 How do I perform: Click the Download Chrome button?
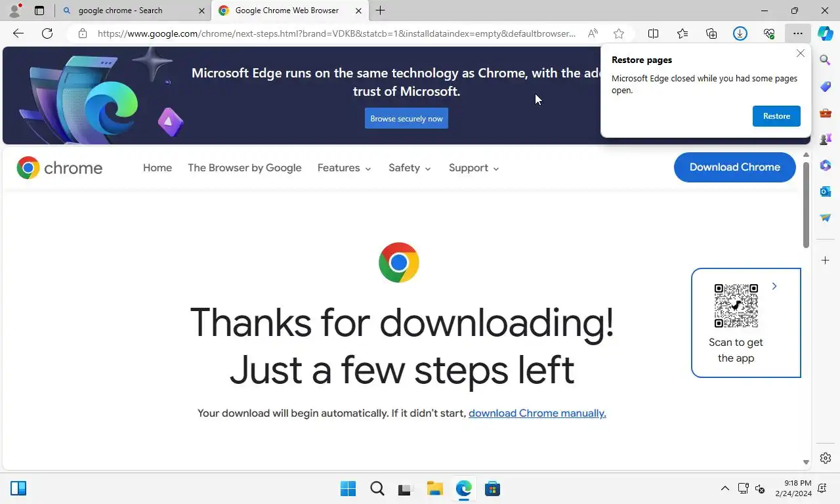tap(734, 167)
